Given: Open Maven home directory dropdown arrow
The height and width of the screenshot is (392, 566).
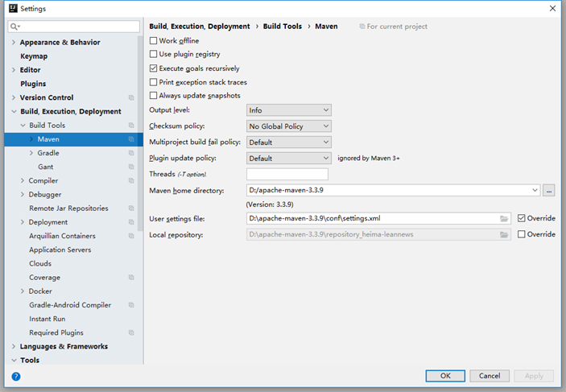Looking at the screenshot, I should pos(535,190).
